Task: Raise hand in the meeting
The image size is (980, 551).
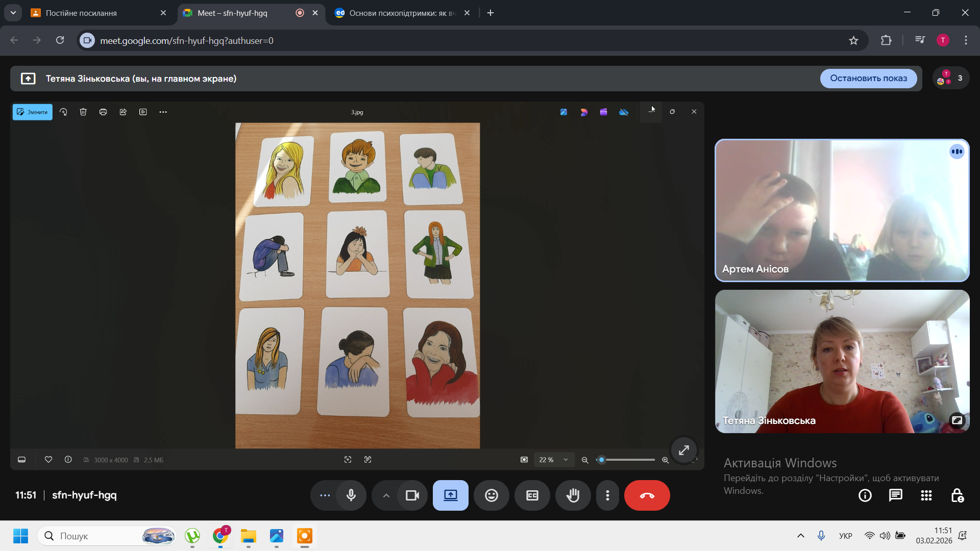Action: click(573, 495)
